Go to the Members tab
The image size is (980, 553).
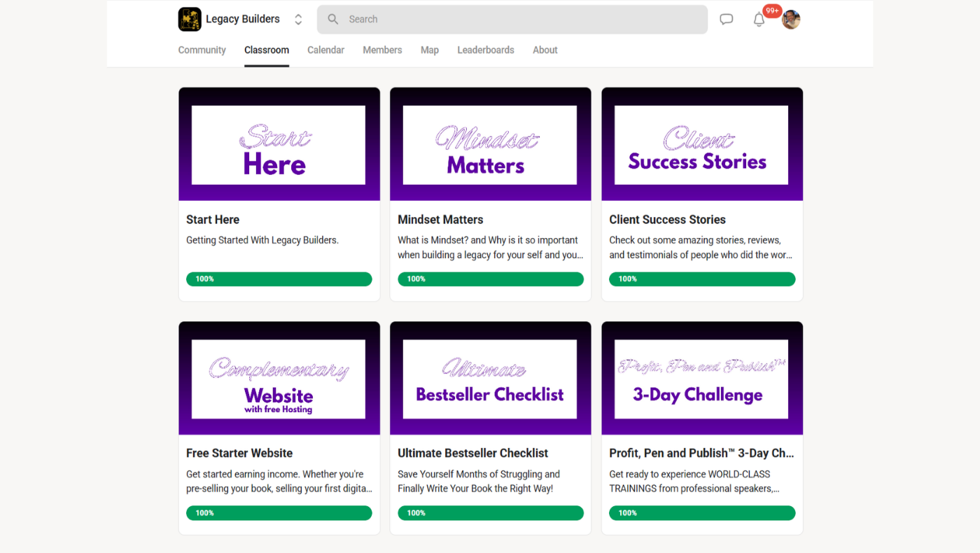tap(382, 50)
